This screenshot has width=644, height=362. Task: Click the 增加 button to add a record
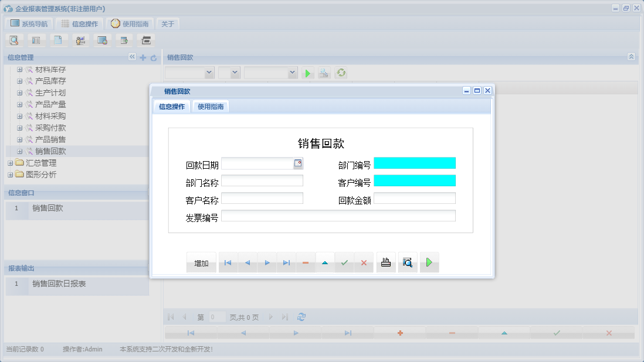click(201, 262)
